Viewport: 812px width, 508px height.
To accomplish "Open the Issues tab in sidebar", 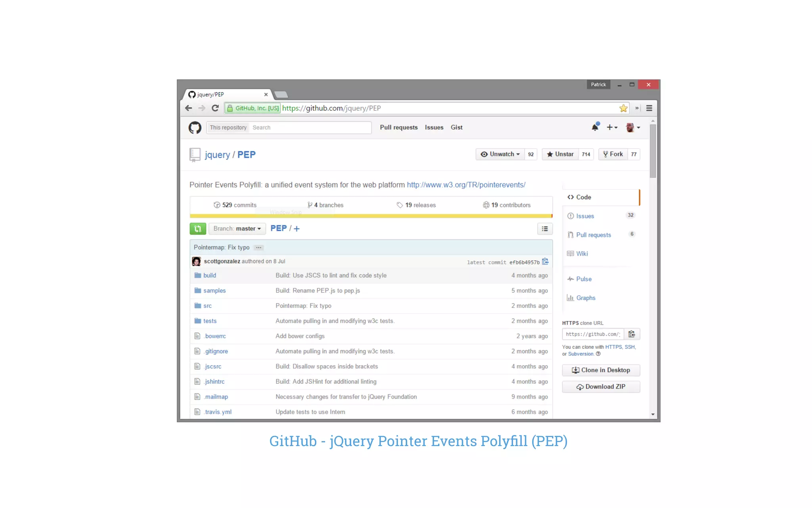I will coord(601,216).
